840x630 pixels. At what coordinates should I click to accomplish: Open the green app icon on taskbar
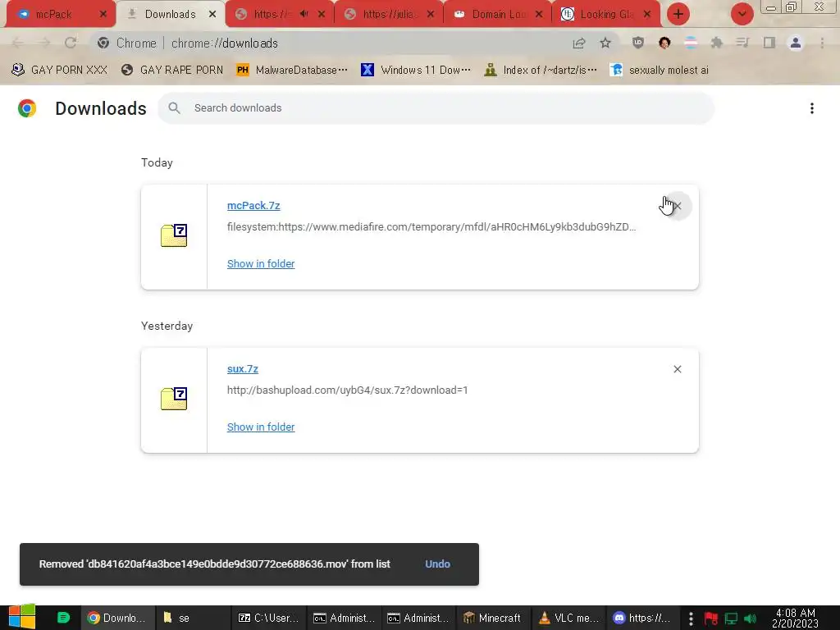[63, 618]
